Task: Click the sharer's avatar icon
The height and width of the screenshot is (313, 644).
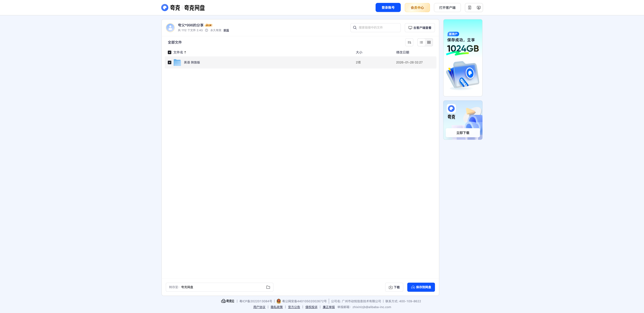Action: click(x=170, y=28)
